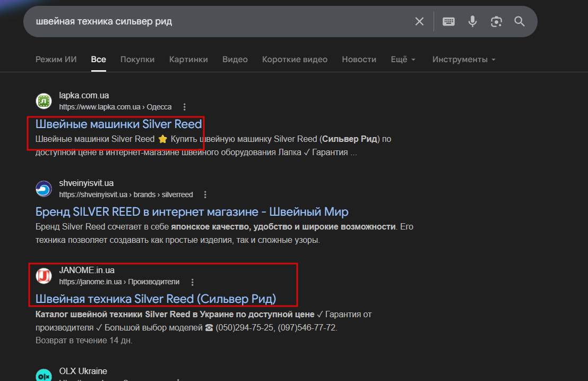Image resolution: width=588 pixels, height=381 pixels.
Task: Open the lapka.com.ua result's three-dot menu
Action: click(x=184, y=107)
